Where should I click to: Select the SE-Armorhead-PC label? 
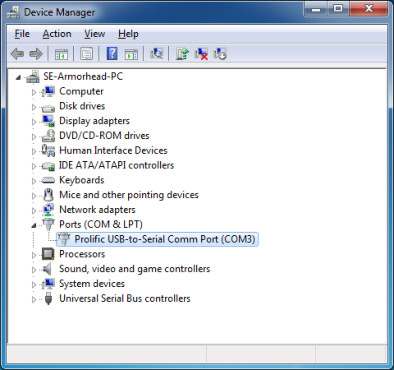[x=83, y=76]
